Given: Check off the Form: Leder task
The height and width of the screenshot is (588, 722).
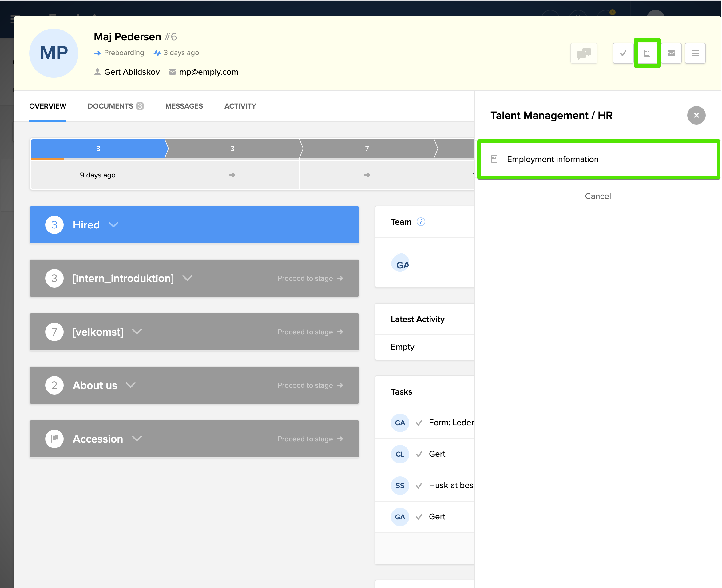Looking at the screenshot, I should tap(419, 423).
